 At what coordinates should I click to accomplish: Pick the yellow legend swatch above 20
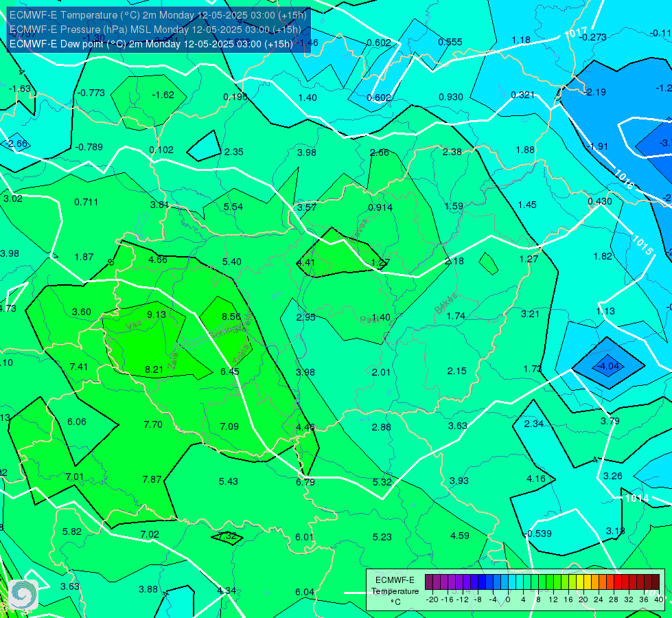click(580, 582)
